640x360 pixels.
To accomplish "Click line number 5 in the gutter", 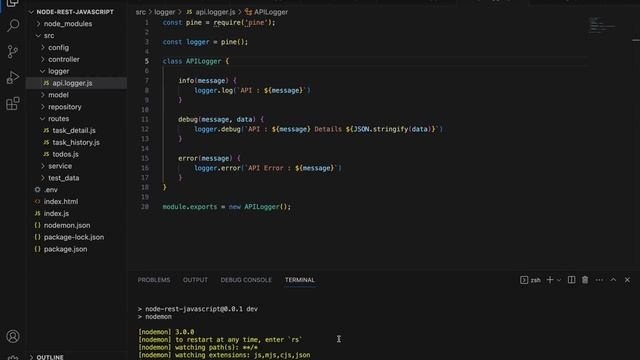I will point(147,61).
